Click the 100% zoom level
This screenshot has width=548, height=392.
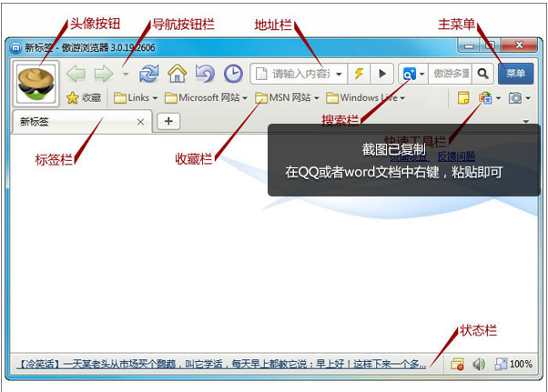pyautogui.click(x=521, y=364)
